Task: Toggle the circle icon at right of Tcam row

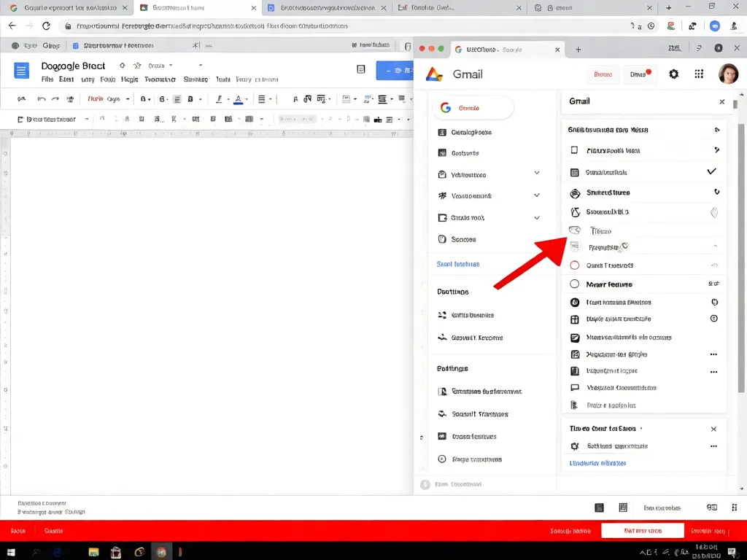Action: click(715, 302)
